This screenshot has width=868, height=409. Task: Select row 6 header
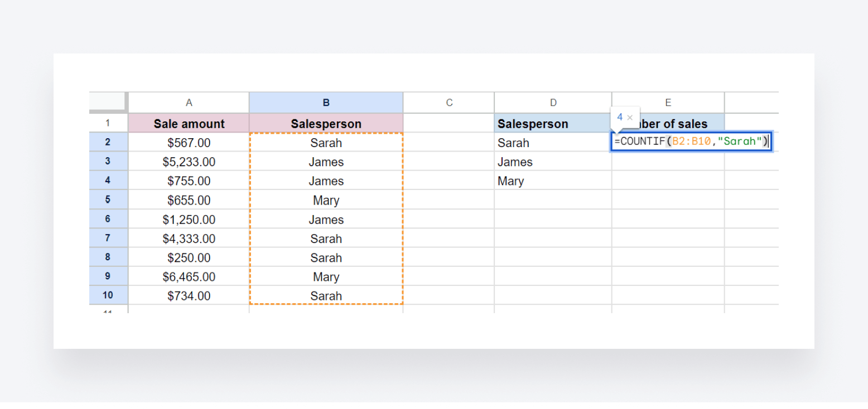click(x=108, y=219)
